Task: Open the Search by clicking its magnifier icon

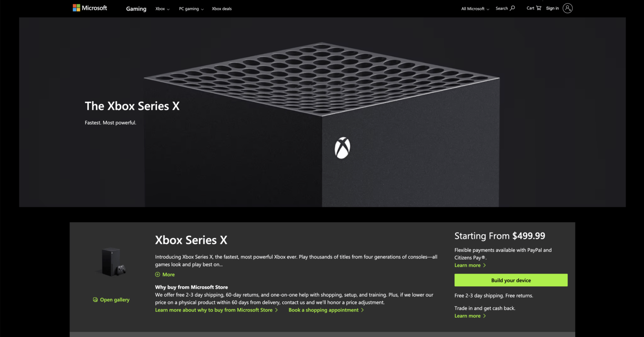Action: [513, 8]
